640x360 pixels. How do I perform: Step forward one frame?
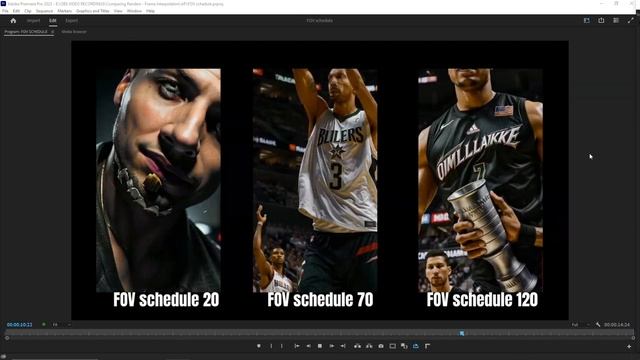(332, 346)
